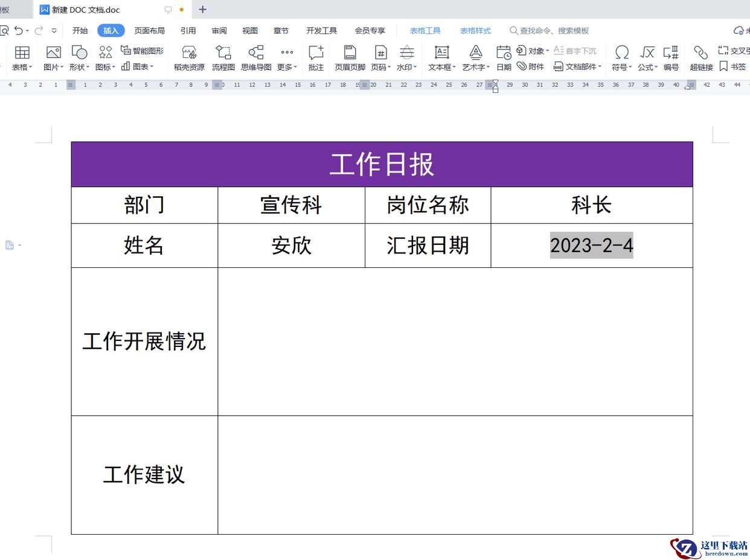The height and width of the screenshot is (560, 750).
Task: Select the 形状 (Shapes) tool
Action: click(79, 58)
